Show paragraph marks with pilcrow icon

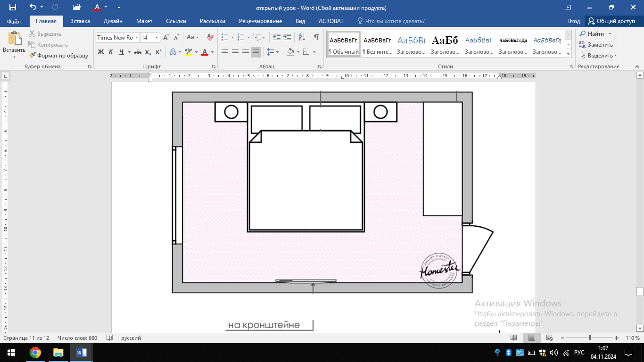click(316, 37)
